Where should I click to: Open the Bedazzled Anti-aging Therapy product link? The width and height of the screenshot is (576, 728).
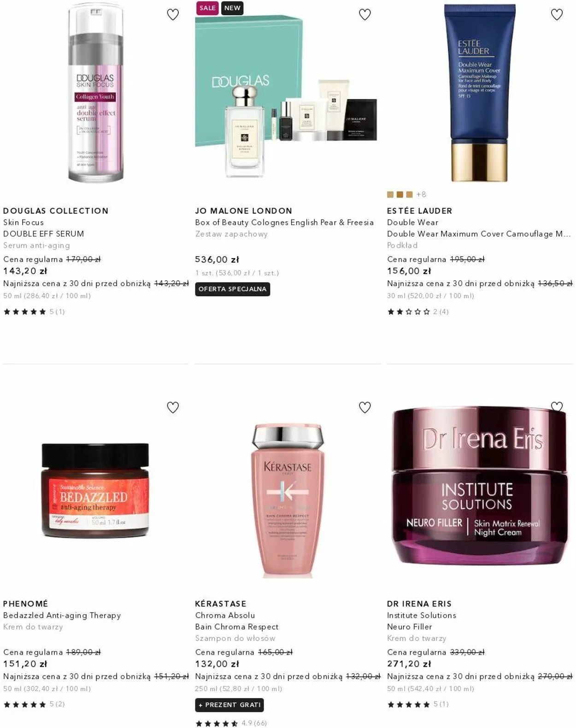[x=62, y=615]
